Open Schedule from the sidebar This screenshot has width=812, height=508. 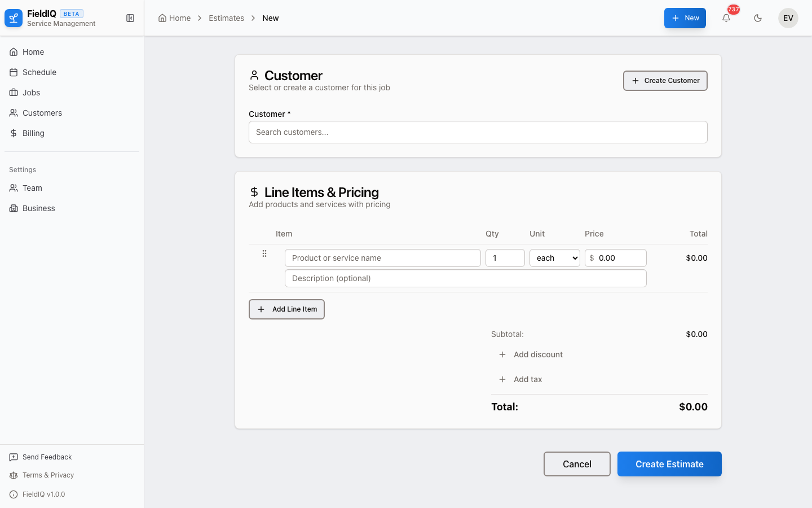click(x=39, y=72)
